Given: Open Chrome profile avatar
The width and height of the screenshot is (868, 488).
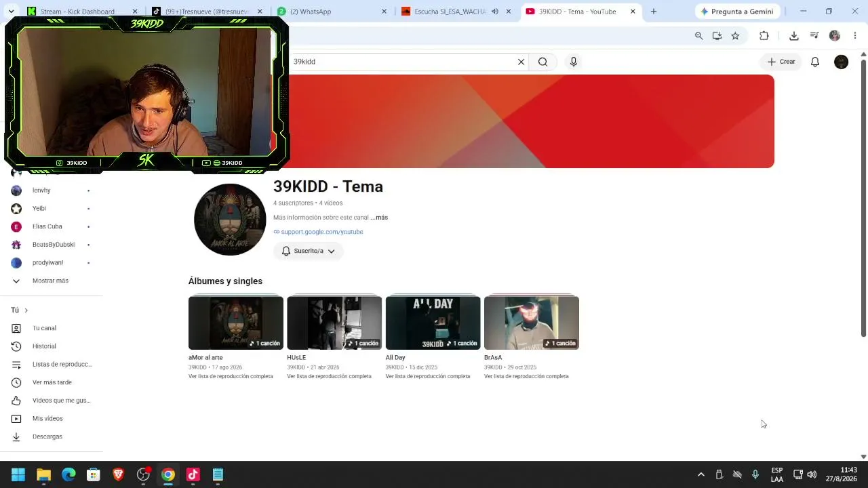Looking at the screenshot, I should tap(835, 36).
